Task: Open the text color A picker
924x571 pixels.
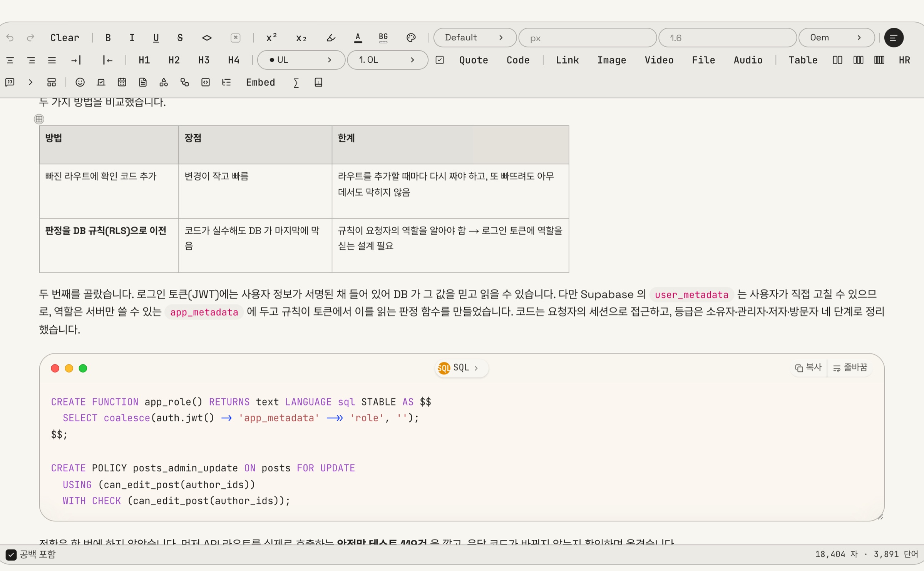Action: [x=358, y=38]
